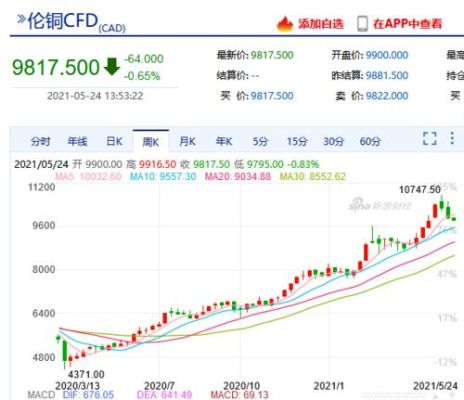Screen dimensions: 464x400
Task: Switch to the 日K chart tab
Action: [x=114, y=141]
